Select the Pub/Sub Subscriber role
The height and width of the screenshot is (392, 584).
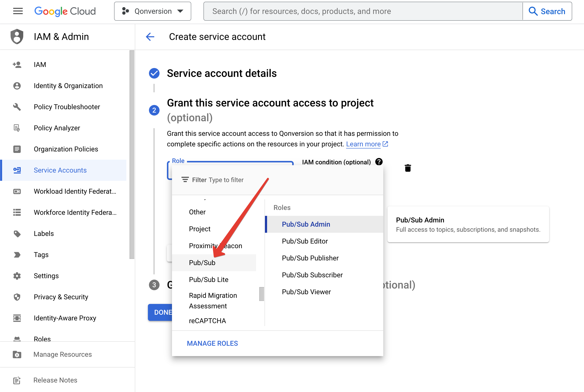[x=312, y=275]
